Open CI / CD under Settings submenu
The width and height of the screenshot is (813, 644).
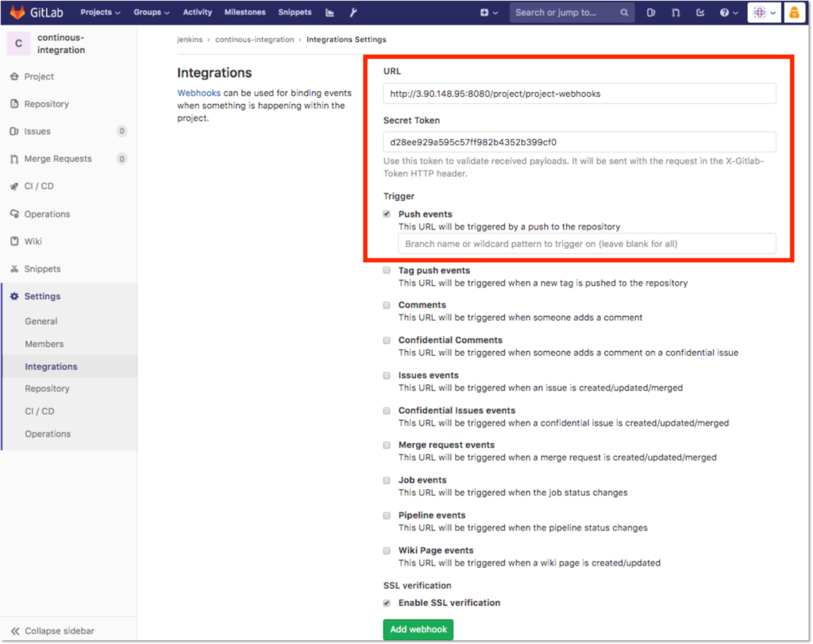point(40,411)
